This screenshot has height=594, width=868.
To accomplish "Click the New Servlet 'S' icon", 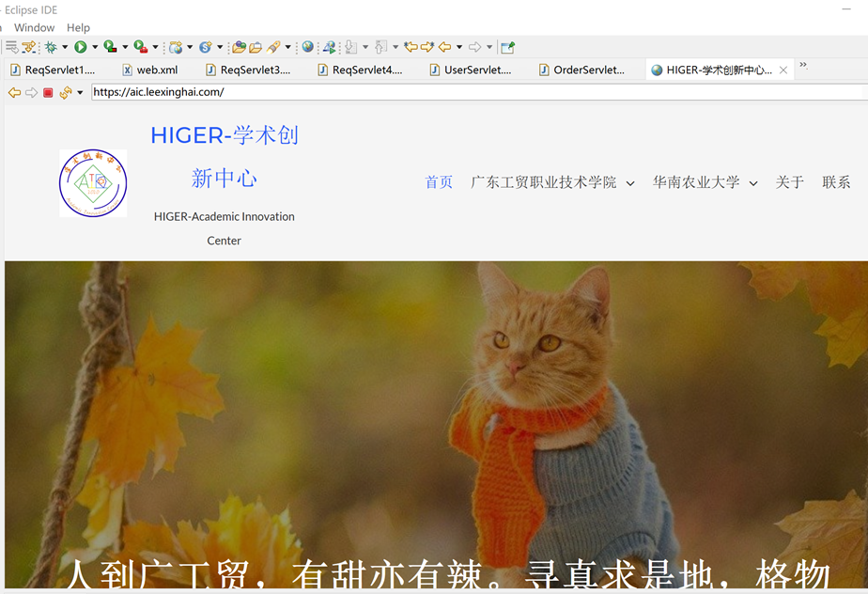I will tap(206, 47).
